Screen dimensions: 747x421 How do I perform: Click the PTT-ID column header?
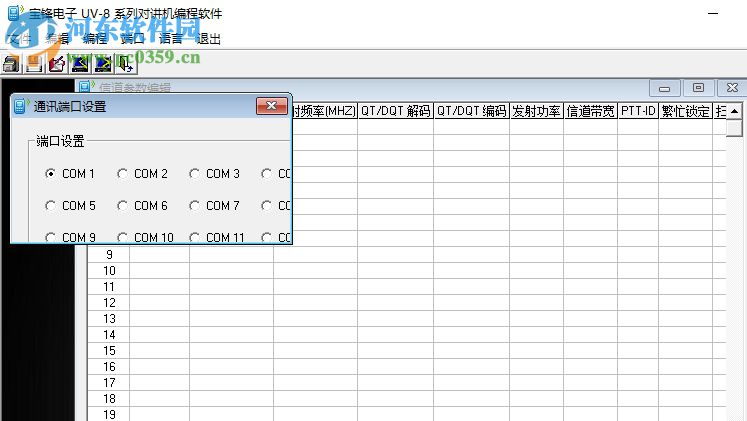(x=638, y=111)
